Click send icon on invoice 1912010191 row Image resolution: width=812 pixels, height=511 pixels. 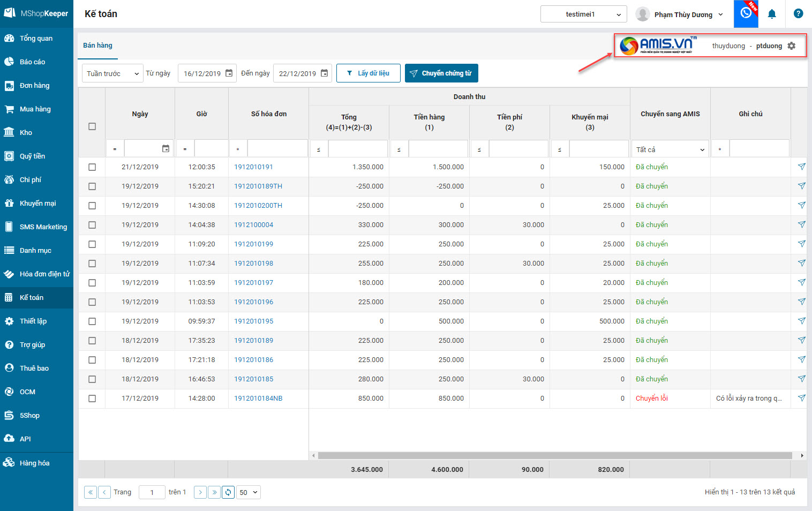801,167
